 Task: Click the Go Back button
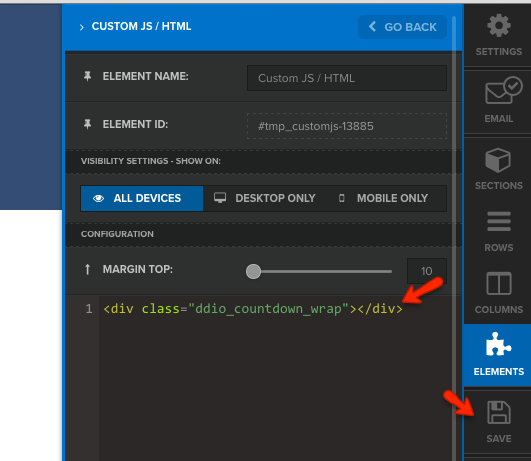click(402, 27)
